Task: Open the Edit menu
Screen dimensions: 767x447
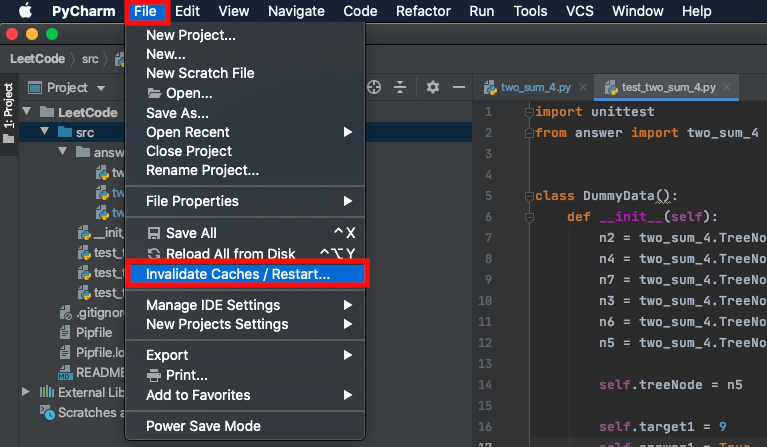Action: point(187,11)
